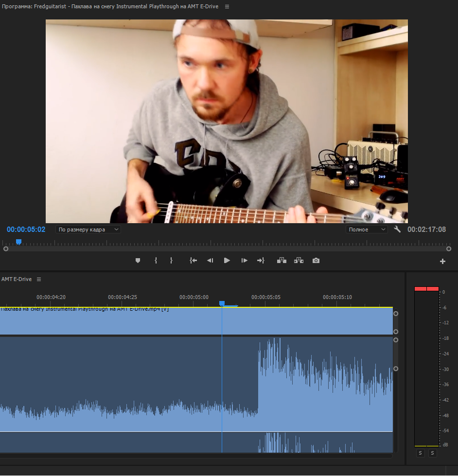Click the duration timecode 00:02:17:08
Screen dimensions: 458x476
click(x=426, y=229)
